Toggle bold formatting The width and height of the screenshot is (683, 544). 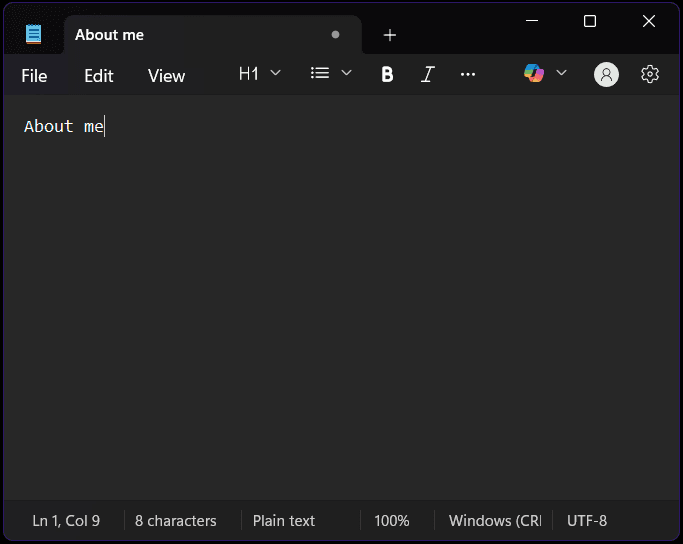[387, 74]
